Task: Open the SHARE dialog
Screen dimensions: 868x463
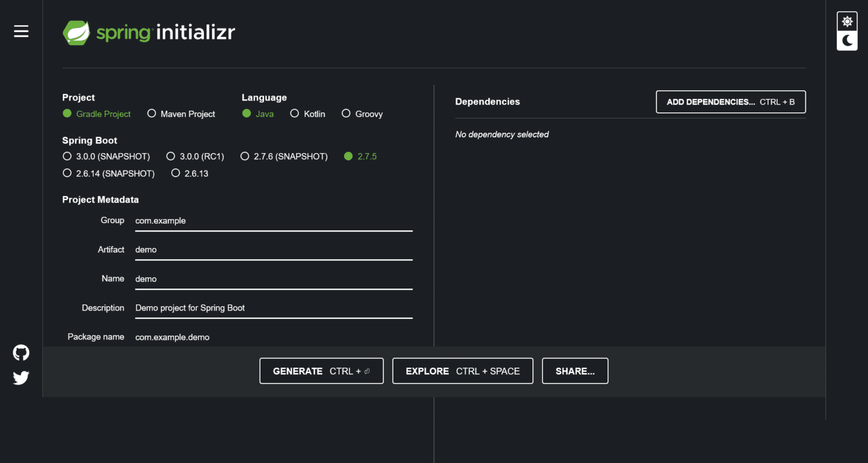Action: point(575,371)
